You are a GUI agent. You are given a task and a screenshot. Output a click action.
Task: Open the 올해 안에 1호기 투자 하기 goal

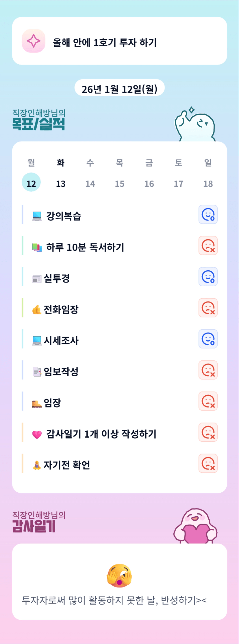click(x=105, y=43)
